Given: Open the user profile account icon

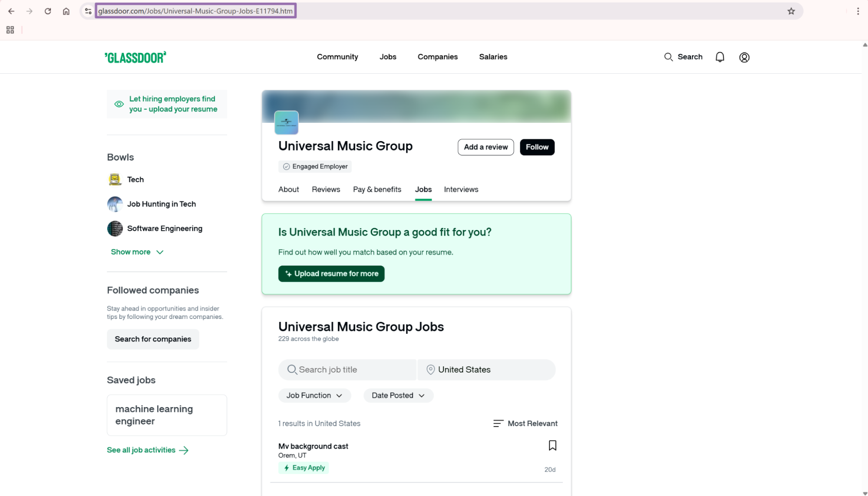Looking at the screenshot, I should 744,57.
